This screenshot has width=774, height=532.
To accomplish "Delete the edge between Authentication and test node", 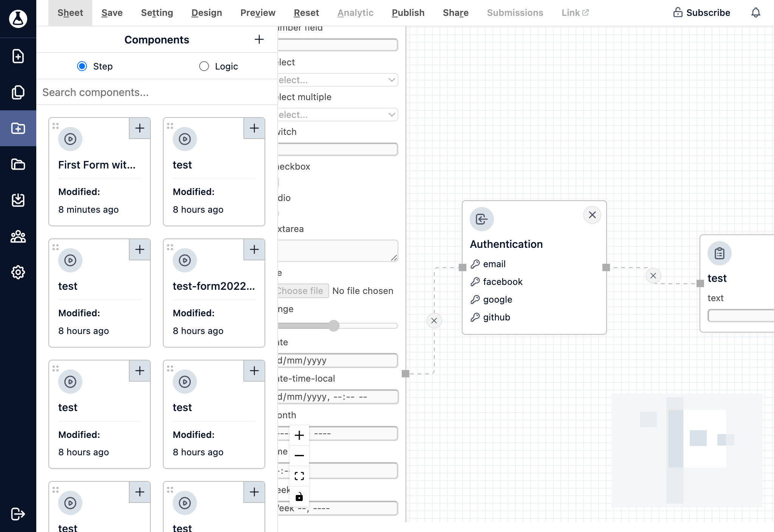I will [653, 276].
